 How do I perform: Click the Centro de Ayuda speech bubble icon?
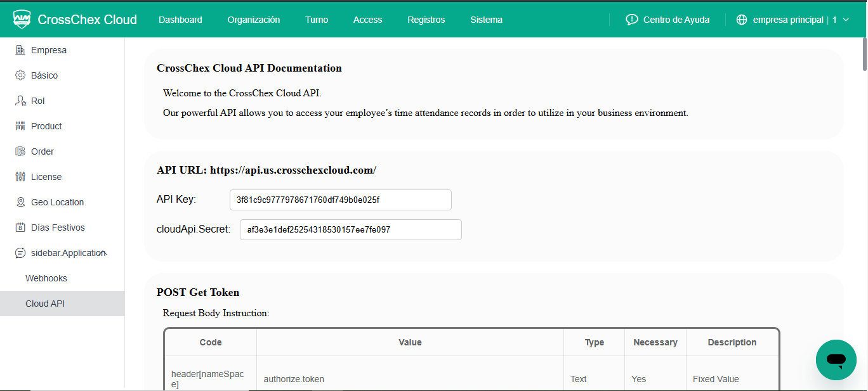(631, 20)
